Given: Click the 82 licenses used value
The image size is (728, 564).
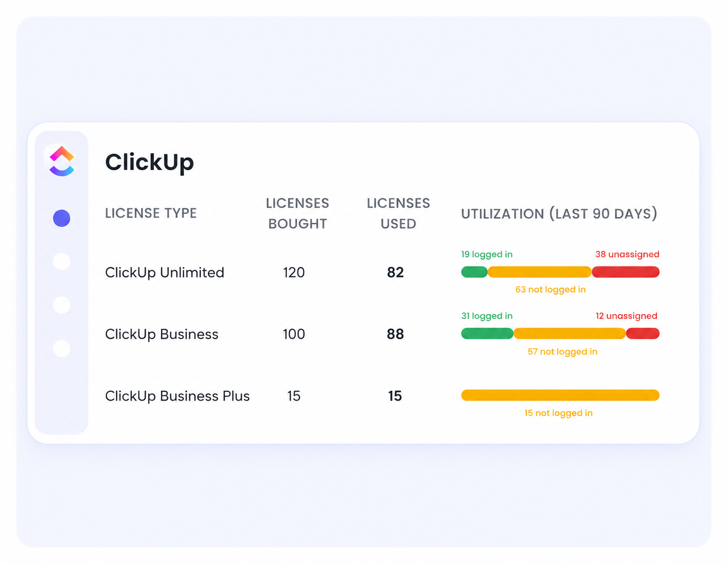Looking at the screenshot, I should (x=395, y=272).
